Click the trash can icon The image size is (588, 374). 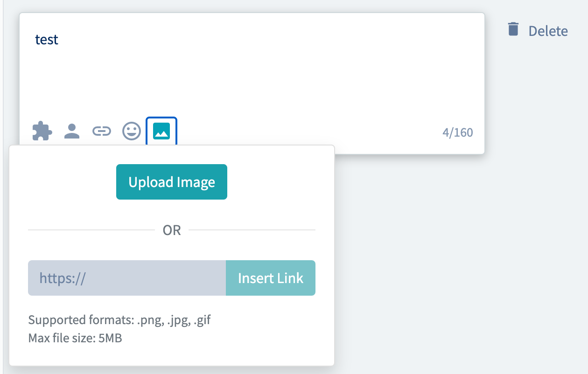pos(513,29)
